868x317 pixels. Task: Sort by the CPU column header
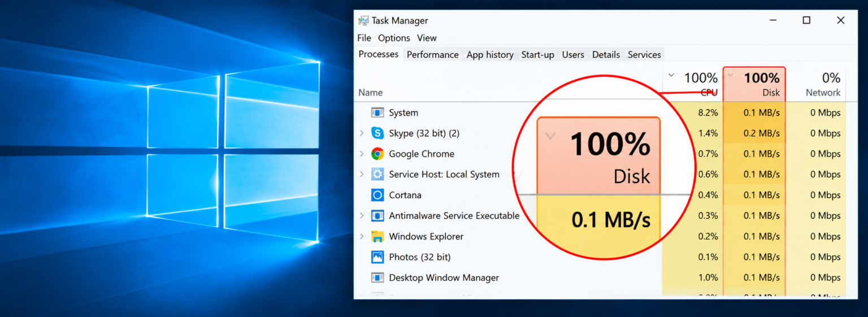click(x=693, y=84)
